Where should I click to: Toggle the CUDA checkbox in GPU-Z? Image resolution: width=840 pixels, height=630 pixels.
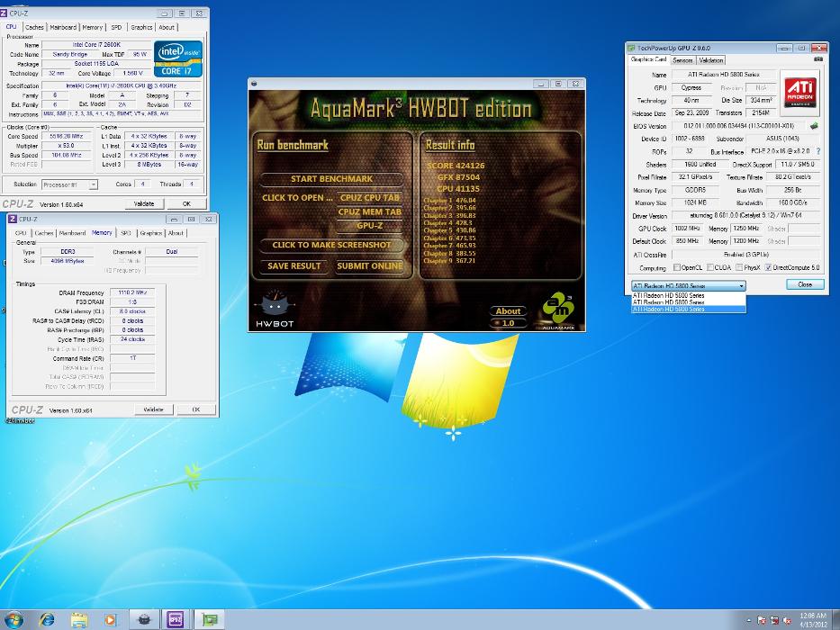coord(709,267)
